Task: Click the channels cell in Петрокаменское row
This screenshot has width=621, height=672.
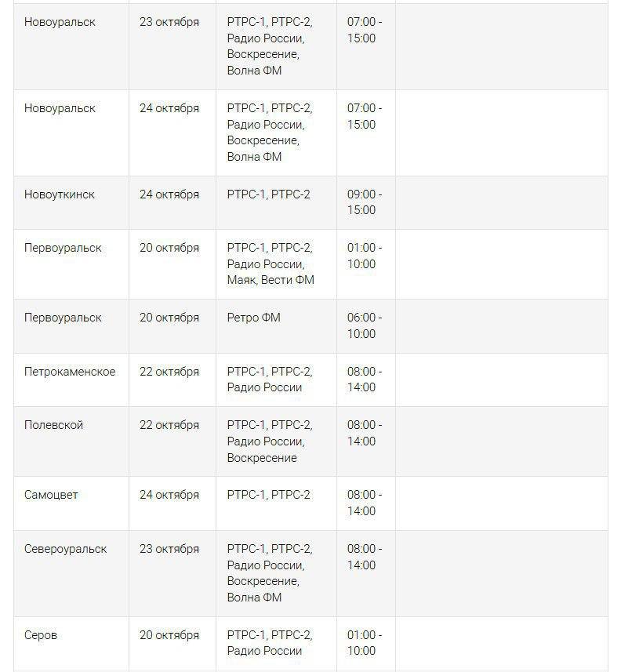Action: [x=270, y=380]
